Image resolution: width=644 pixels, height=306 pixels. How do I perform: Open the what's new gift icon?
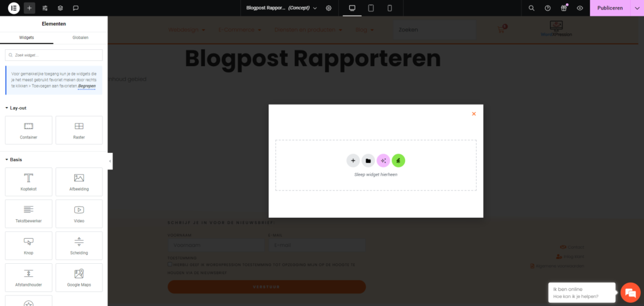click(563, 8)
